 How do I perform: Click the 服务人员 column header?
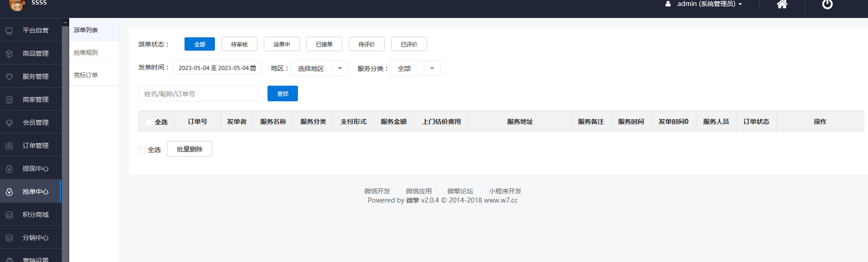[x=716, y=122]
